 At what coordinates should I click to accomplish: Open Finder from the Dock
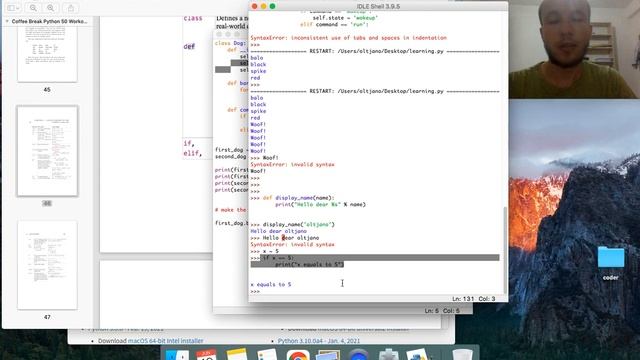[x=178, y=354]
